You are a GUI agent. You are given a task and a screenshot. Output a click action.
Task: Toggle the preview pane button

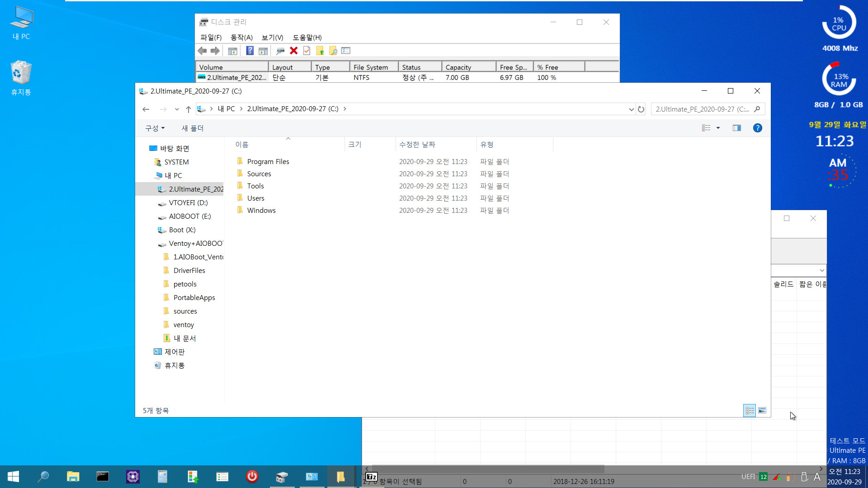pyautogui.click(x=737, y=128)
